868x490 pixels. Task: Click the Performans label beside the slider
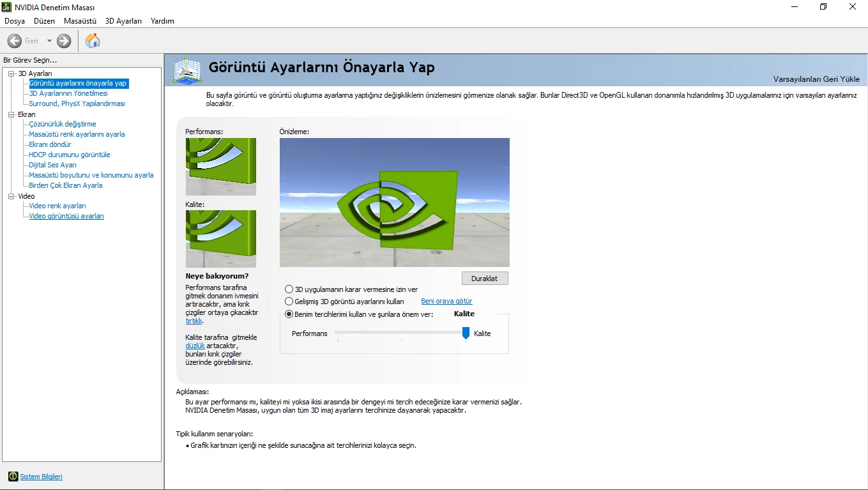coord(310,333)
